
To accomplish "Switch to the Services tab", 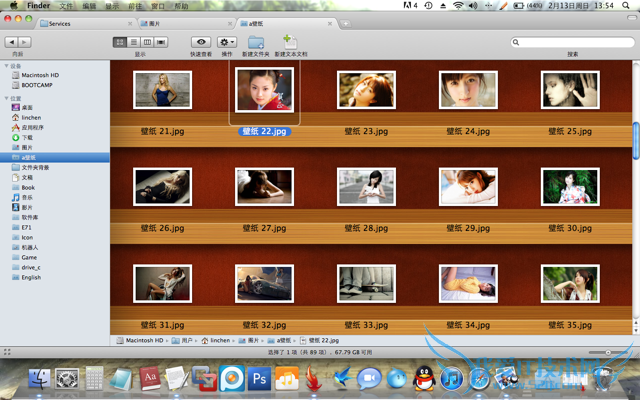I will tap(59, 22).
